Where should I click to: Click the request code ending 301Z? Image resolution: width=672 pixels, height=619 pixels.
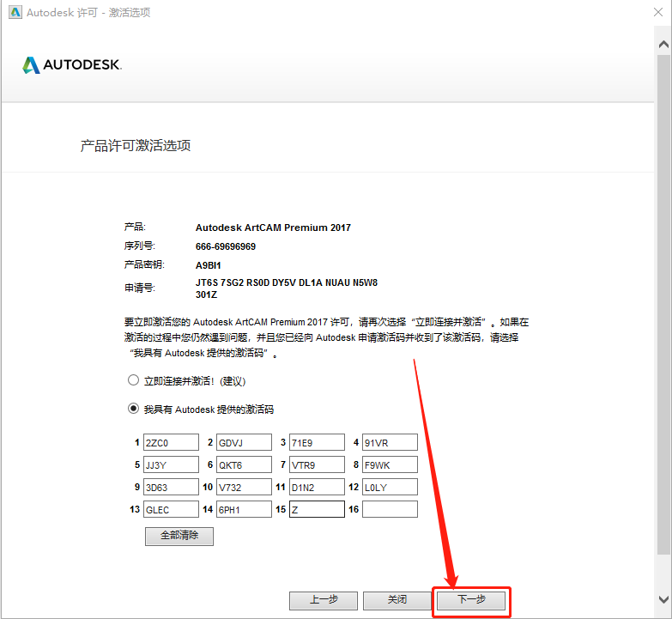click(x=206, y=294)
